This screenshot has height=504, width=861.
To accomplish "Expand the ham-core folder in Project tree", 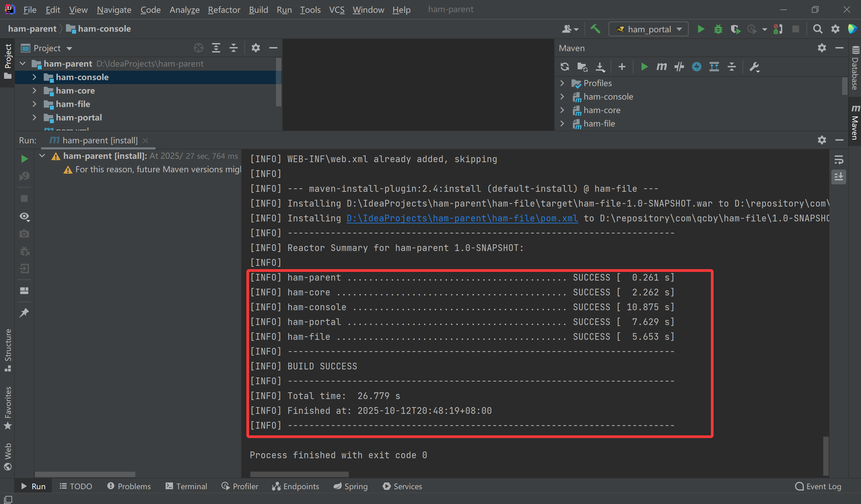I will (x=34, y=91).
